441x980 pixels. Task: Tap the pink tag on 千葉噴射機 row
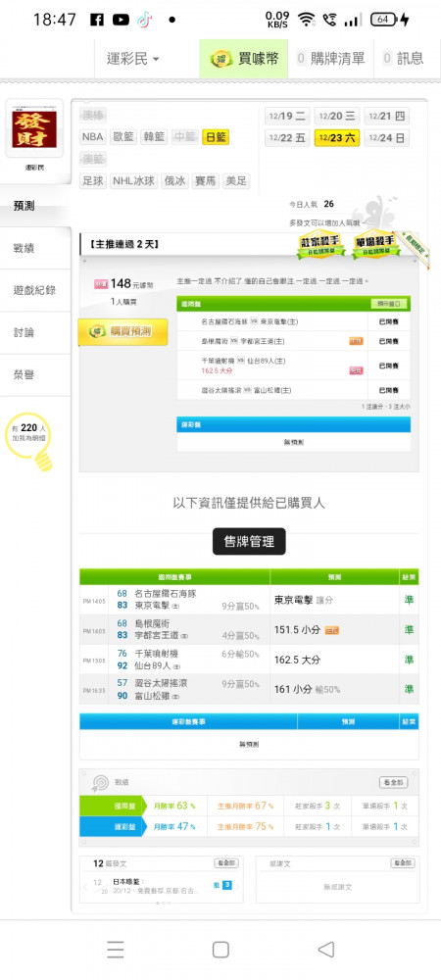[x=356, y=370]
